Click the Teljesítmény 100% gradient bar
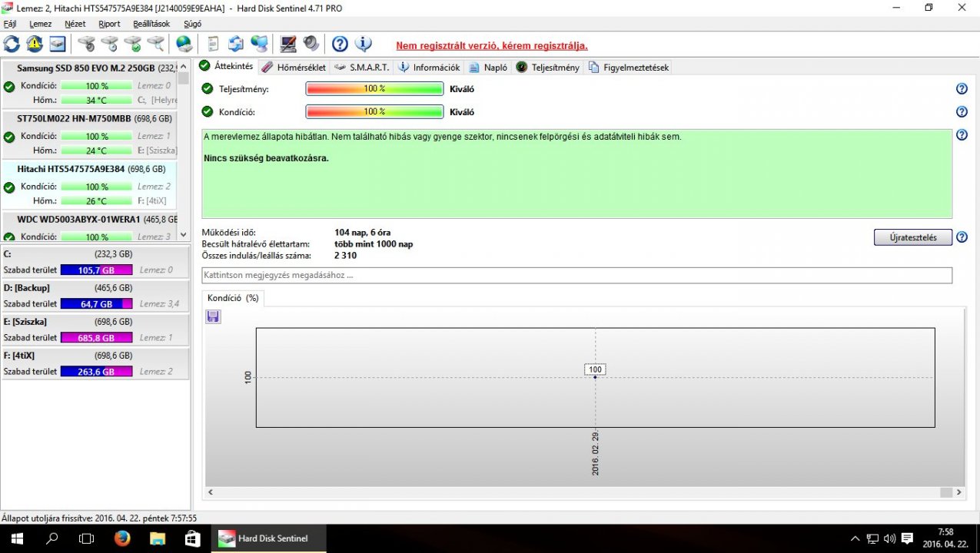This screenshot has height=553, width=980. [x=374, y=88]
